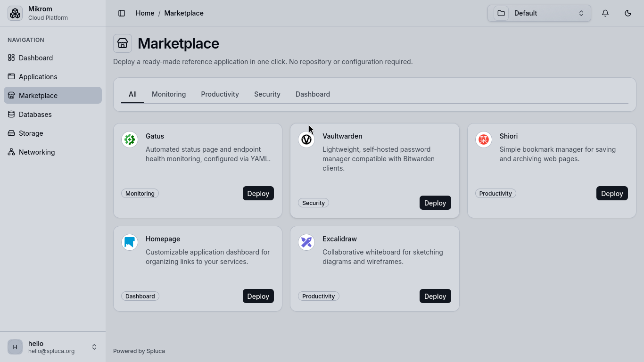This screenshot has width=644, height=362.
Task: Click the NAVIGATION section label
Action: click(x=26, y=40)
